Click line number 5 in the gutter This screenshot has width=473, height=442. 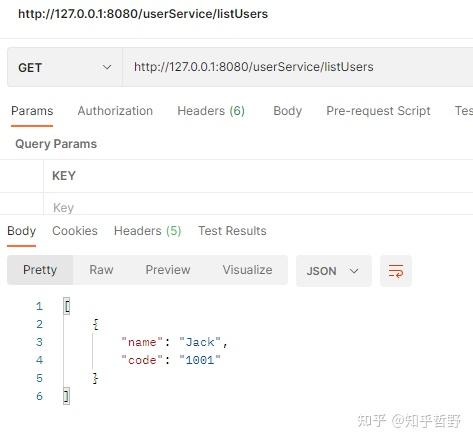(39, 378)
